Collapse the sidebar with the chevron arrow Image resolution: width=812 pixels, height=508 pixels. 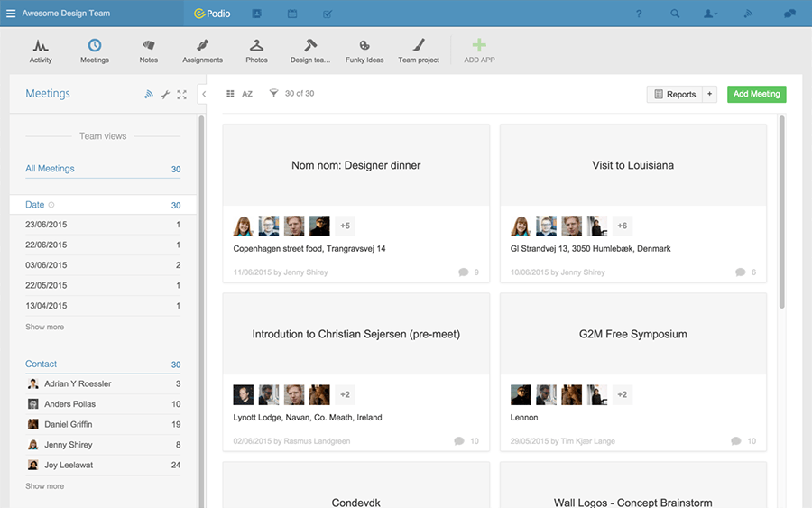point(204,94)
